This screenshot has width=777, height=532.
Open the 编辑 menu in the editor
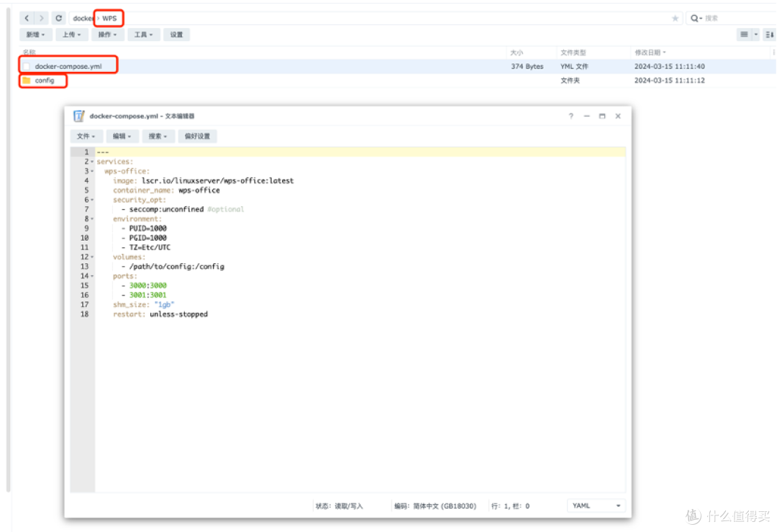coord(122,136)
